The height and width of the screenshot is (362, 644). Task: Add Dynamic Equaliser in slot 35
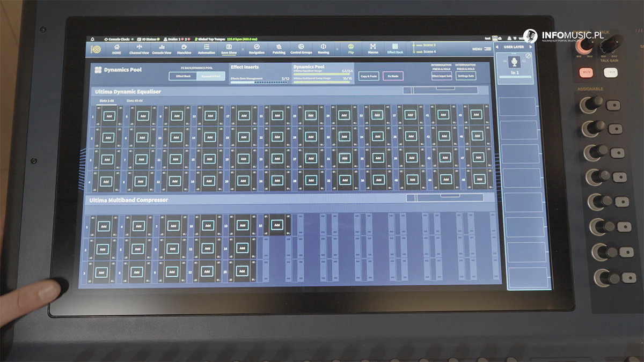click(x=378, y=158)
